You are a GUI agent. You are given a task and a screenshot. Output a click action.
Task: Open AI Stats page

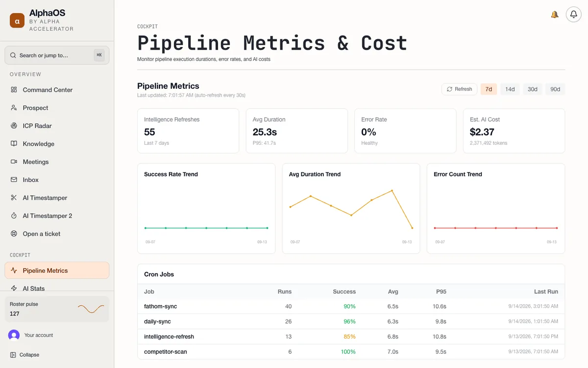pos(57,289)
